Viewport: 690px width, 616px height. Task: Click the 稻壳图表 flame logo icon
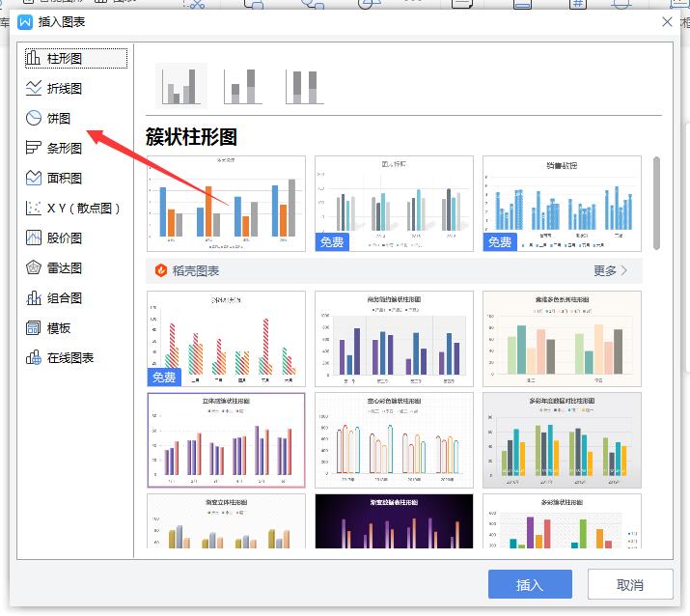click(161, 270)
